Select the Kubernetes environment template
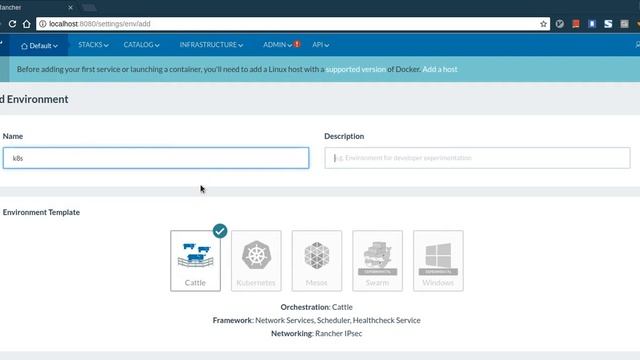The image size is (640, 360). click(256, 261)
